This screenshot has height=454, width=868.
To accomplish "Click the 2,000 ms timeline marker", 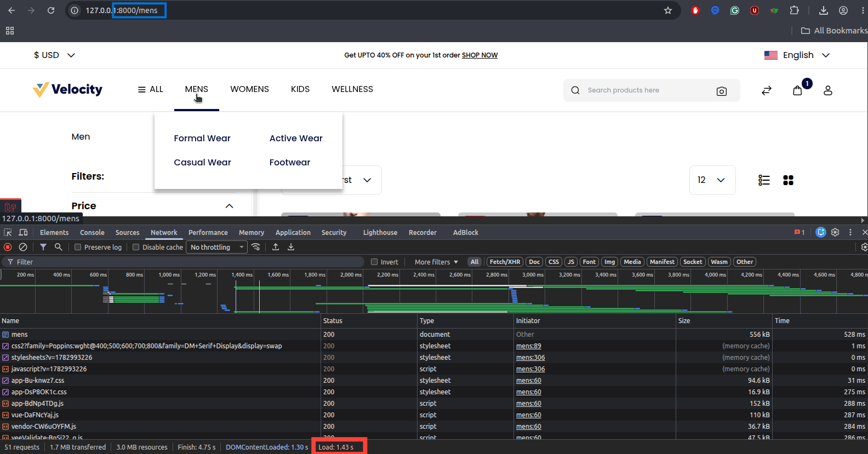I will tap(351, 275).
